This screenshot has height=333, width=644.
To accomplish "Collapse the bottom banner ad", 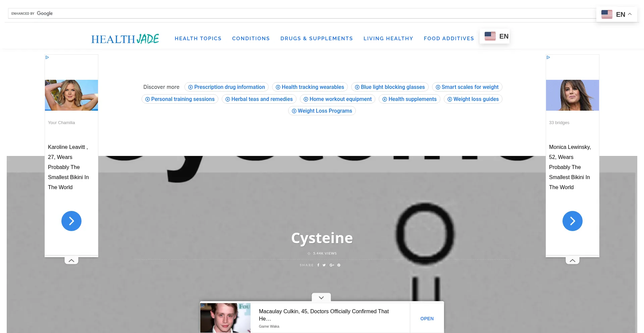I will tap(321, 297).
